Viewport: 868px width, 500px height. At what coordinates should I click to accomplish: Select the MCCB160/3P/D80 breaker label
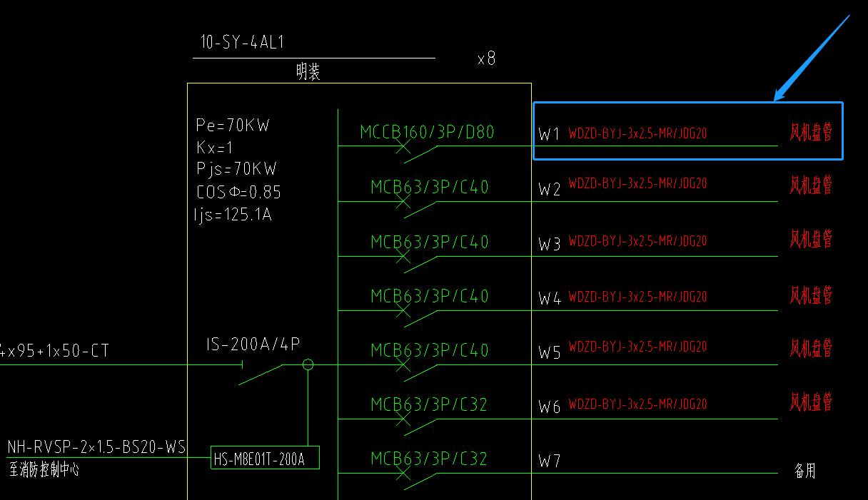427,132
